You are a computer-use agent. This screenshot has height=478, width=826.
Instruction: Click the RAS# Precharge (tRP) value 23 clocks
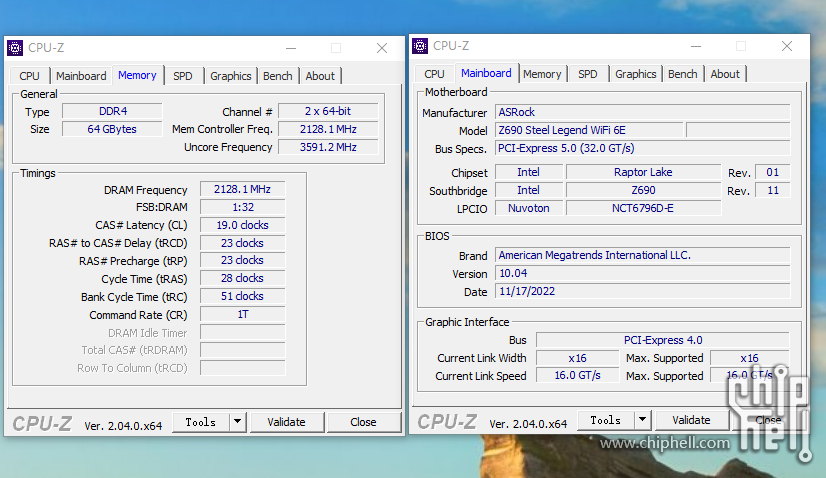click(x=242, y=260)
